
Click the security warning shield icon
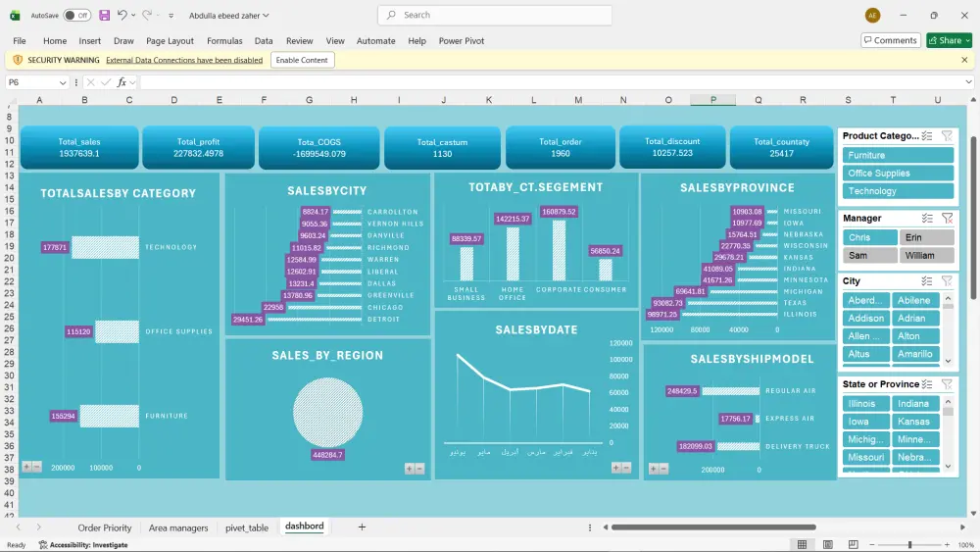(x=18, y=60)
